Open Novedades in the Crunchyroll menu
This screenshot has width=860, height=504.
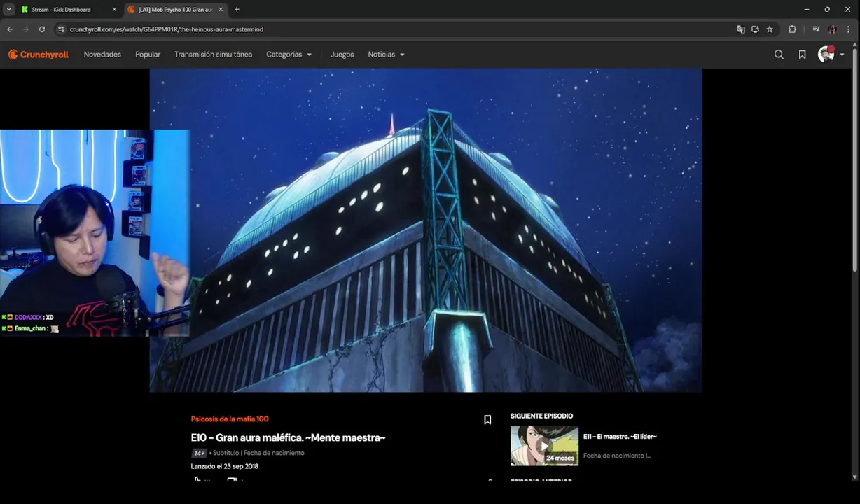click(102, 55)
